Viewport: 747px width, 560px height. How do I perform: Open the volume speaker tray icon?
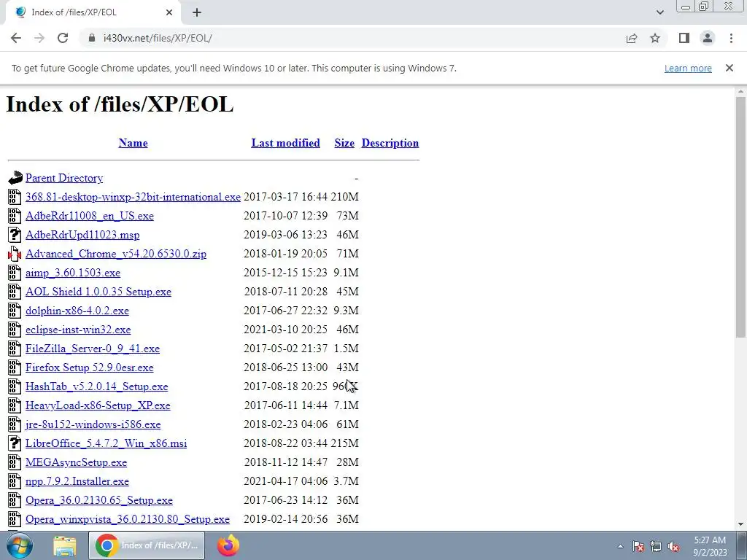(673, 546)
